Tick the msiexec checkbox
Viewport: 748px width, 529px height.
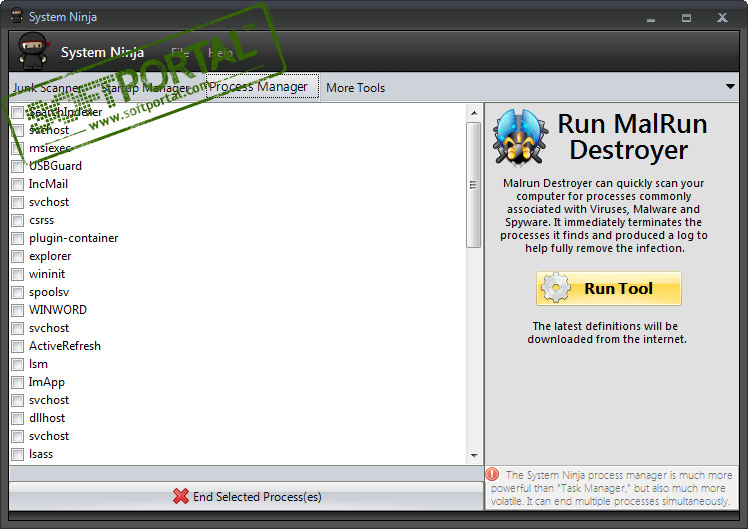point(18,148)
